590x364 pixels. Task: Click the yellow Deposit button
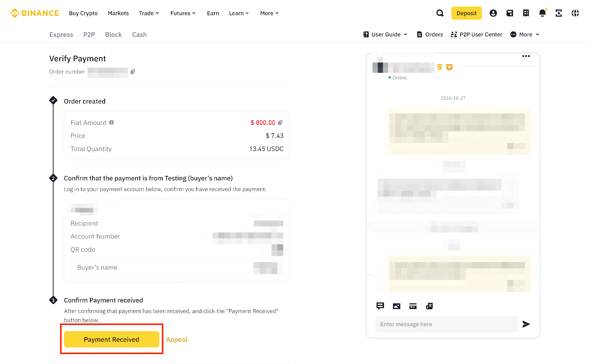[x=466, y=13]
